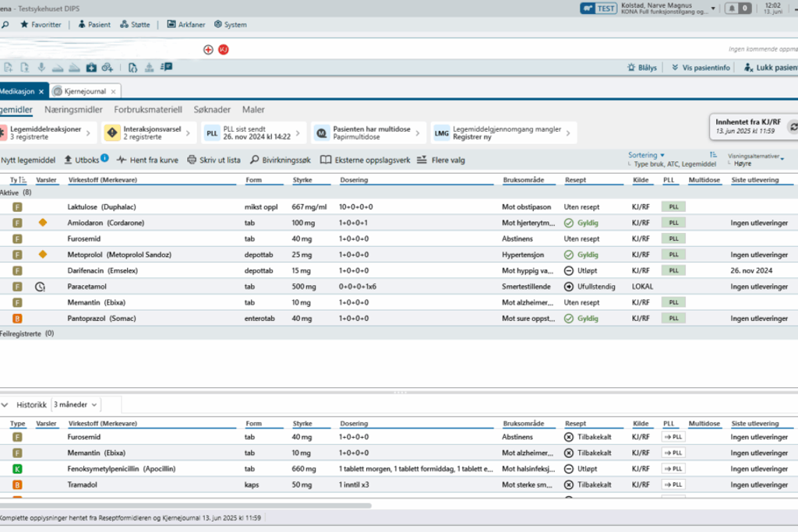Open the Sortering dropdown
The image size is (798, 532).
pos(646,155)
